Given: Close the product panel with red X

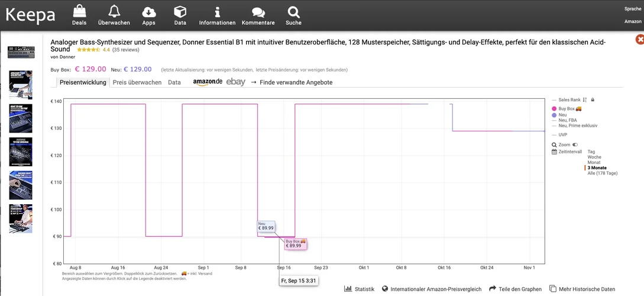Looking at the screenshot, I should pos(639,39).
